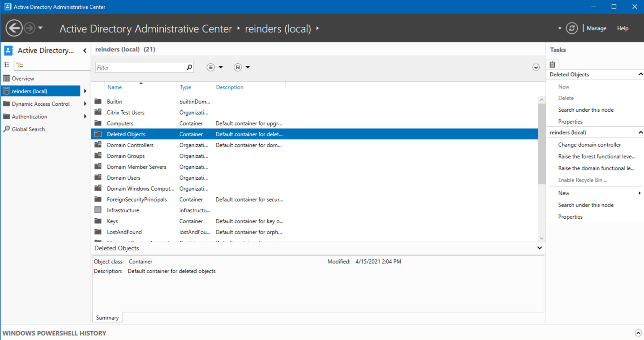The image size is (644, 340).
Task: Collapse the Deleted Objects tasks section
Action: pyautogui.click(x=641, y=74)
